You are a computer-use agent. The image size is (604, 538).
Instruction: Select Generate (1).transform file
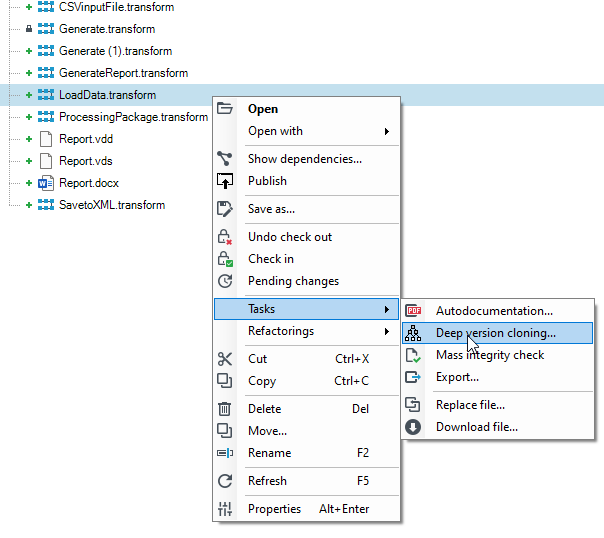[116, 51]
